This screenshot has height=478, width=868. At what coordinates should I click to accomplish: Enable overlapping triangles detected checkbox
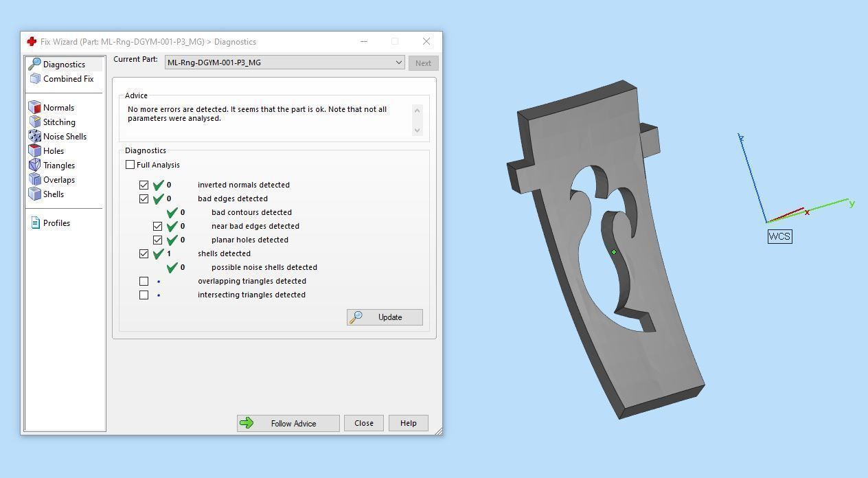pyautogui.click(x=144, y=281)
